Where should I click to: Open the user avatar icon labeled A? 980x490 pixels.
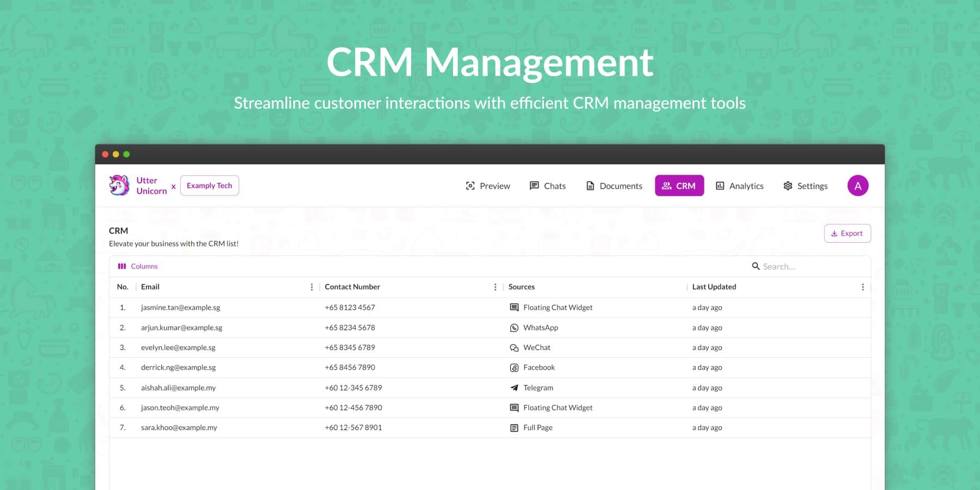point(857,186)
